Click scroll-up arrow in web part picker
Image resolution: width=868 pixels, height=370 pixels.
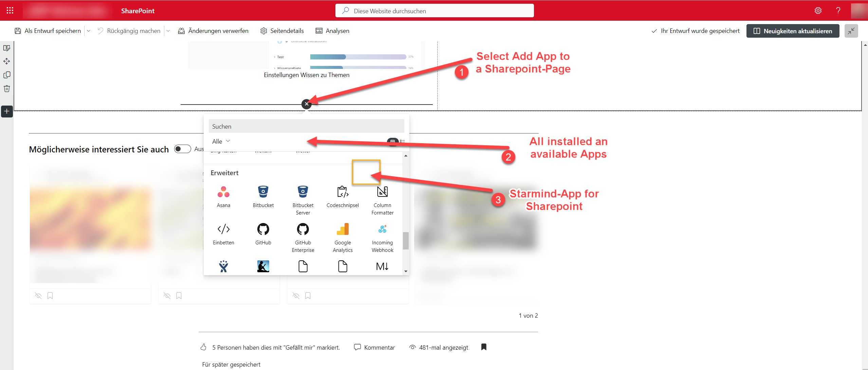point(406,156)
